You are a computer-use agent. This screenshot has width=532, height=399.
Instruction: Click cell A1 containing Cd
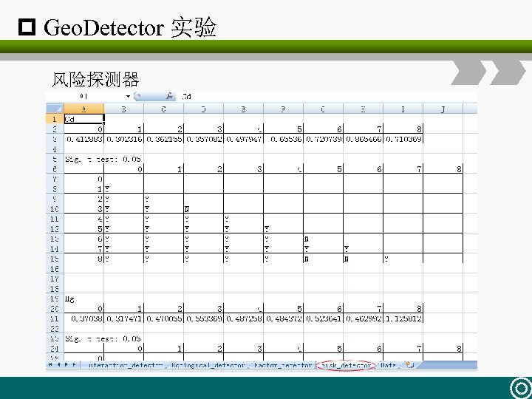click(84, 119)
